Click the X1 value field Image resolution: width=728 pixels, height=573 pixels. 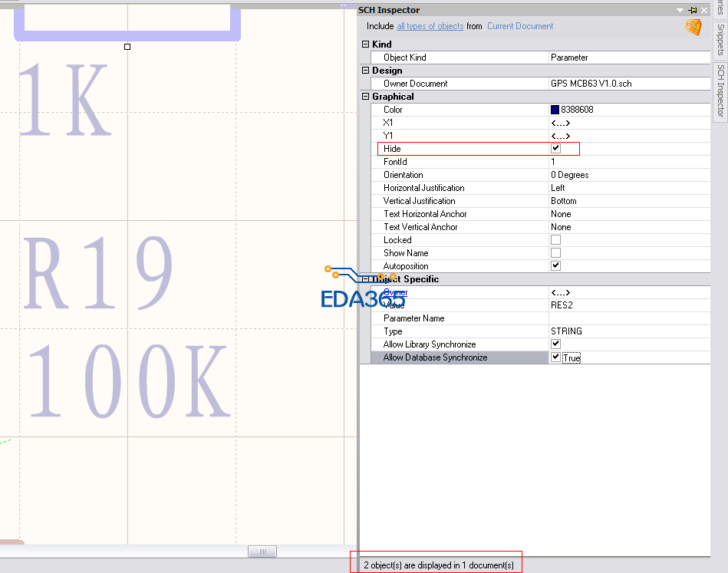point(629,123)
